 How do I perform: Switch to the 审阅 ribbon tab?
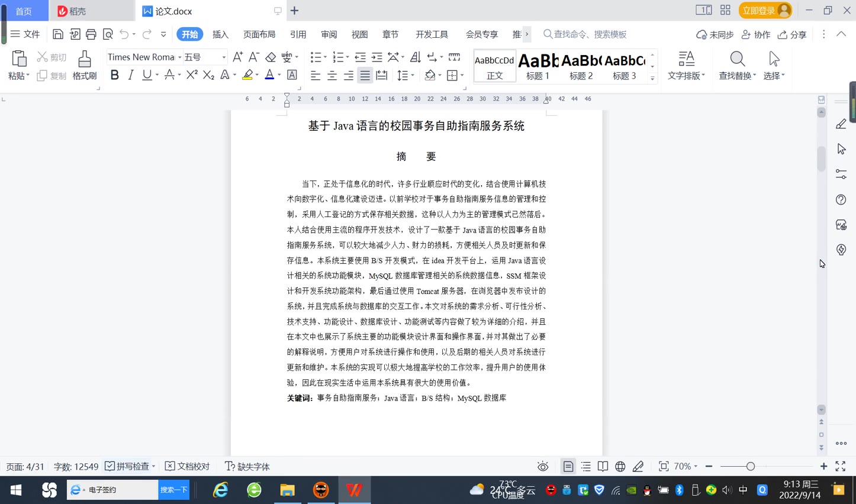tap(329, 34)
